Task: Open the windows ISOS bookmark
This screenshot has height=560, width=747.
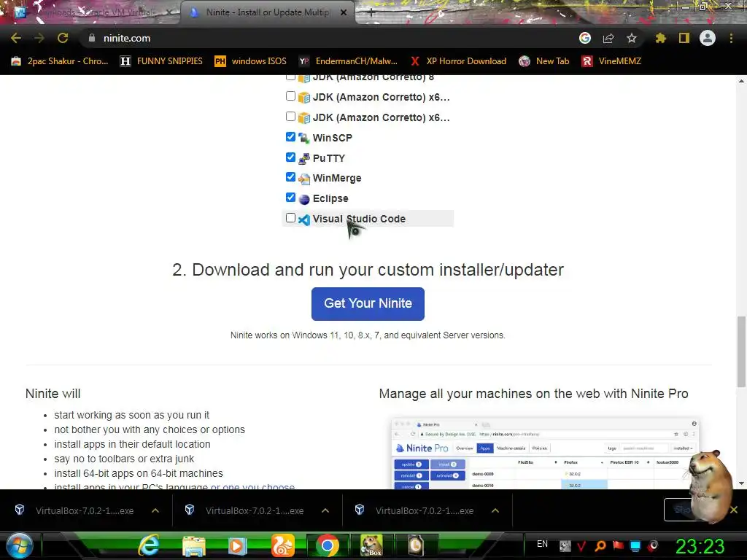Action: click(251, 61)
